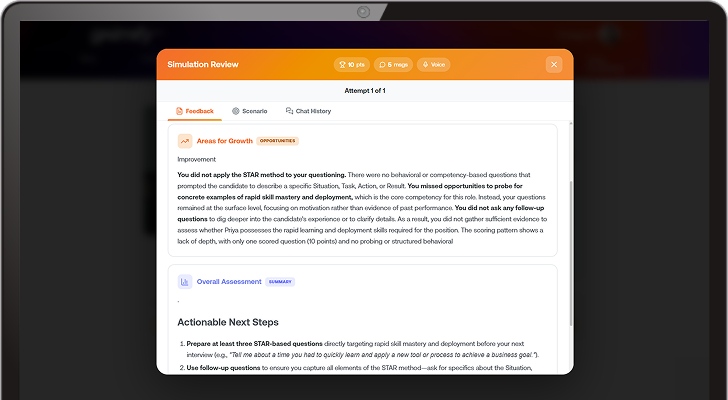Open the Scenario tab
728x400 pixels.
pos(249,111)
